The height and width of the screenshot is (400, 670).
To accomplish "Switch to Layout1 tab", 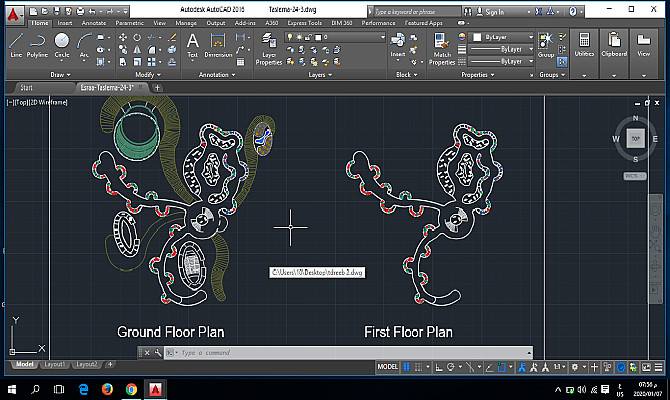I will (53, 364).
